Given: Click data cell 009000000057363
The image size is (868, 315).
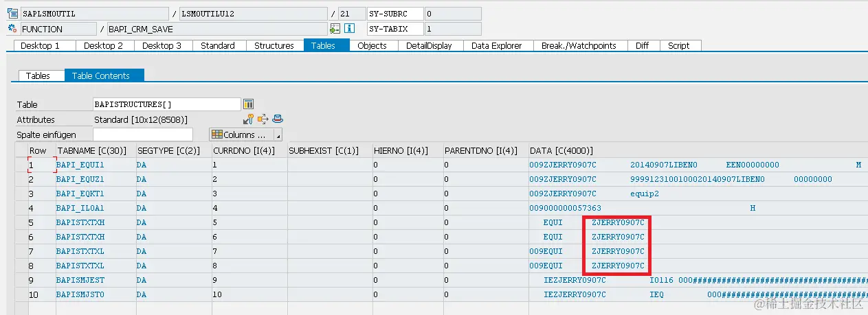Looking at the screenshot, I should 697,208.
